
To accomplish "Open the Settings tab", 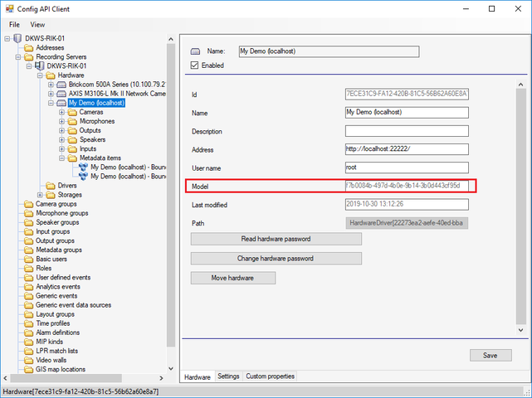I will click(227, 376).
